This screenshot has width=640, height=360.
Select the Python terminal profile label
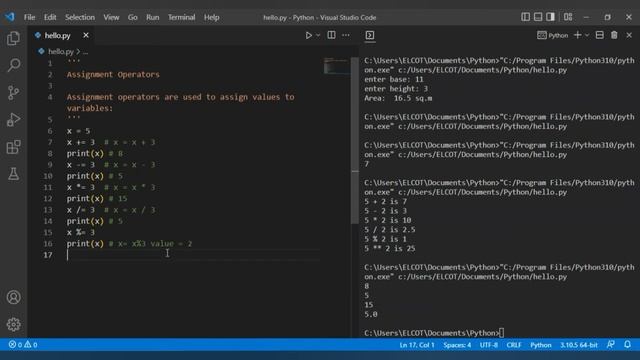[x=553, y=36]
